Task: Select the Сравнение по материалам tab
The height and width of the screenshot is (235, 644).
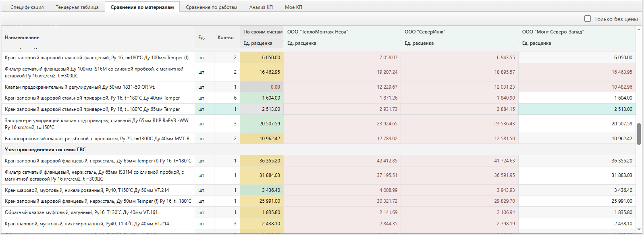Action: 142,7
